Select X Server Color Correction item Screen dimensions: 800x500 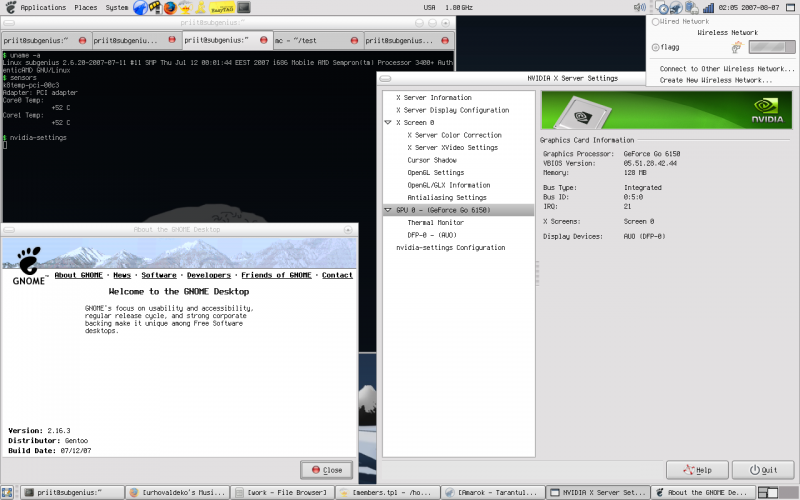tap(454, 135)
